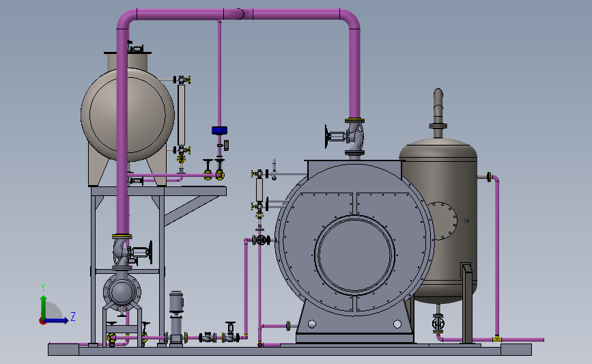Viewport: 592px width, 364px height.
Task: Select the diagonal brace under the platform
Action: 191,210
